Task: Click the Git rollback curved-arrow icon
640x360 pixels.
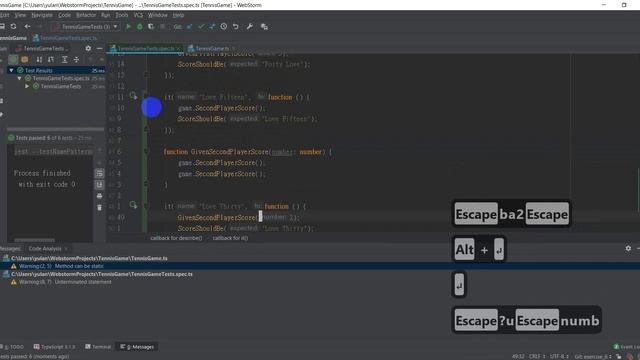Action: pyautogui.click(x=236, y=27)
